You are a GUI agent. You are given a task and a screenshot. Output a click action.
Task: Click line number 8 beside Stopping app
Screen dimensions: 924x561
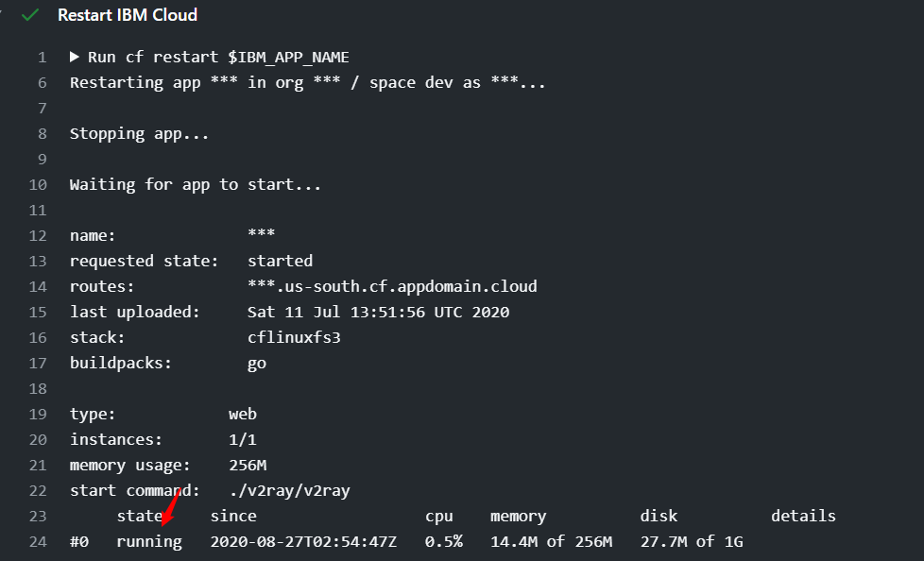point(42,134)
